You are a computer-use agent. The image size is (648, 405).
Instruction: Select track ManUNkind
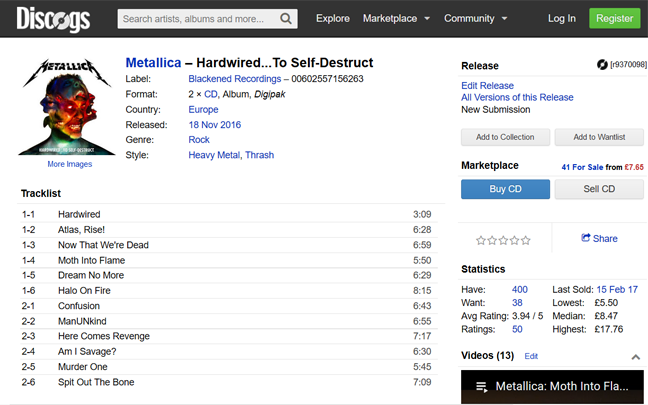(82, 321)
